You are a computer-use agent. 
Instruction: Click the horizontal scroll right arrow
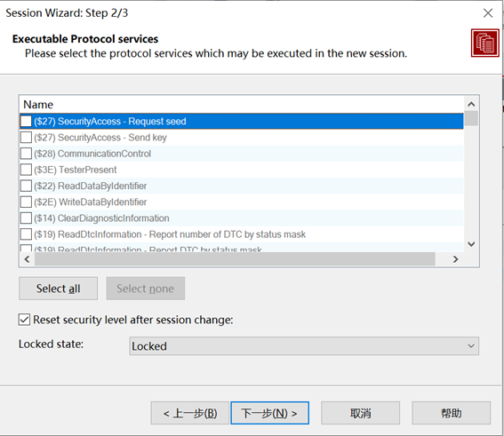[x=455, y=259]
